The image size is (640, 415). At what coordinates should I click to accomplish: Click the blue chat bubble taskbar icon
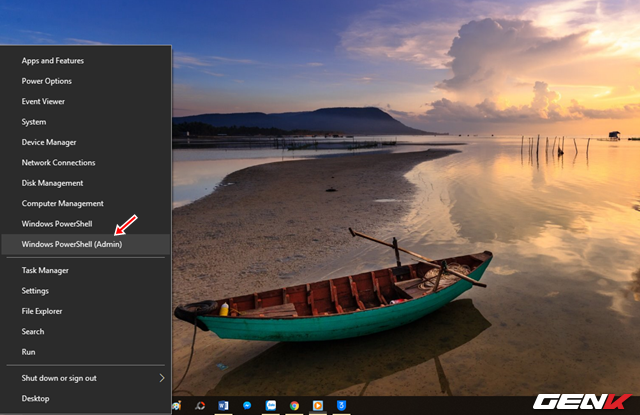click(x=270, y=405)
